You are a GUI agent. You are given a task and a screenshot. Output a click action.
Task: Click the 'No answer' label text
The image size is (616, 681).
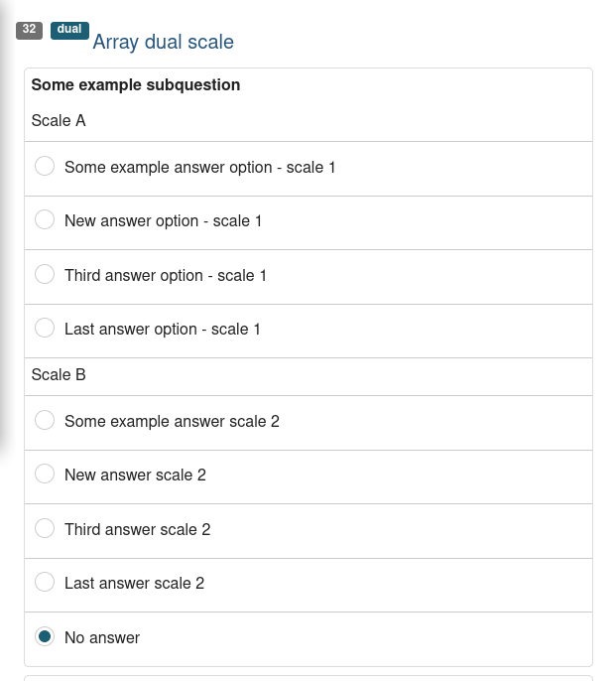pyautogui.click(x=102, y=637)
